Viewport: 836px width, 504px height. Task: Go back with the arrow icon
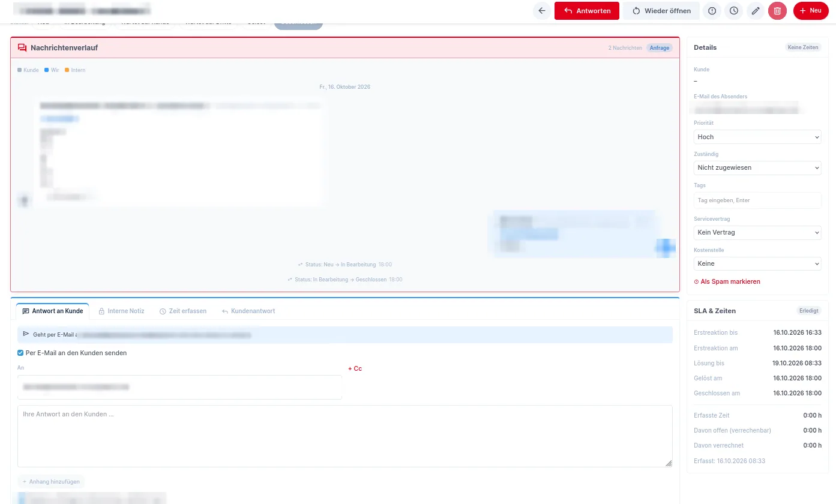point(542,11)
